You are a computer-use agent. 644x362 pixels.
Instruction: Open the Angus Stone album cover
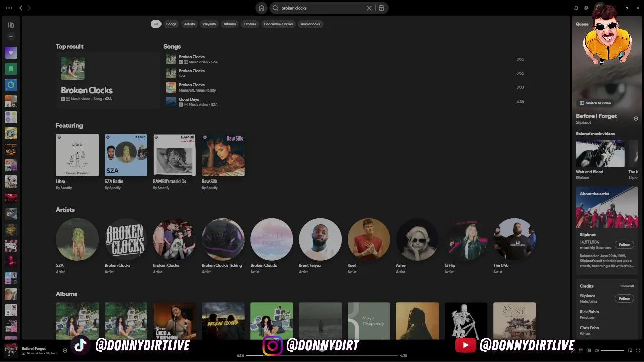[514, 321]
